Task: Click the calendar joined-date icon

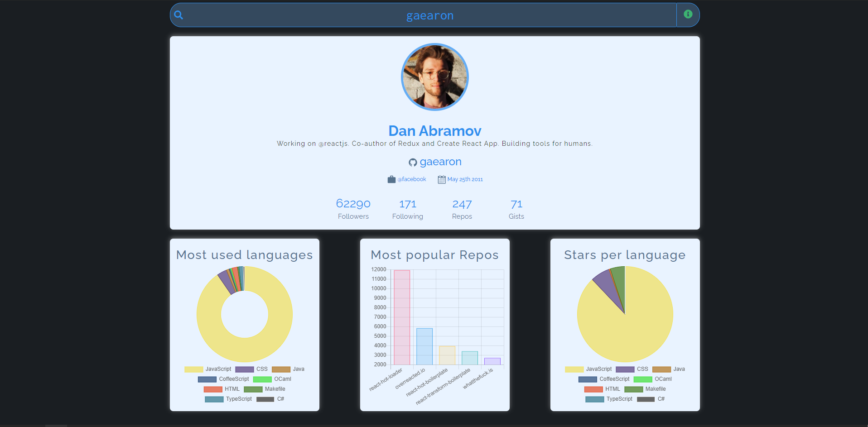Action: pos(442,179)
